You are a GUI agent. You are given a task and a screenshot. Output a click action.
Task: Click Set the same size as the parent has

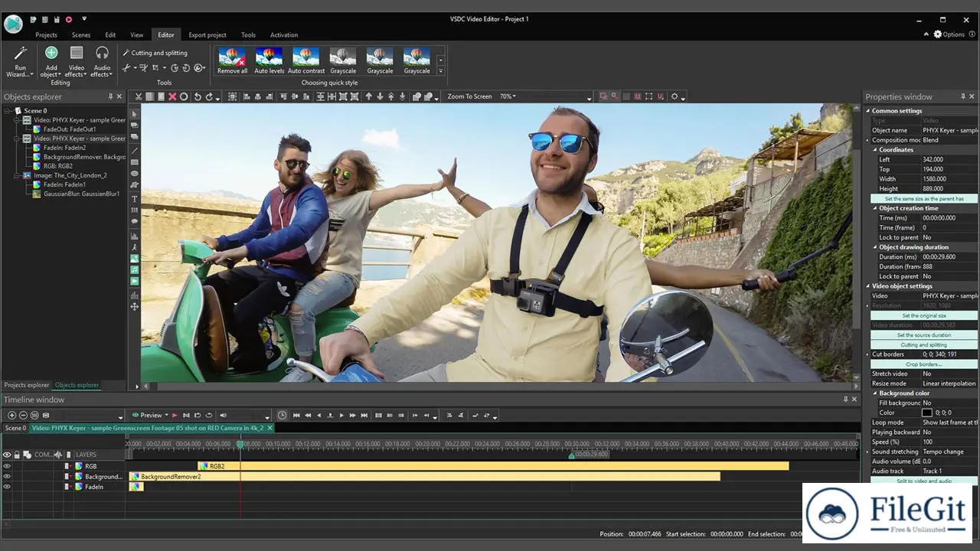point(924,198)
